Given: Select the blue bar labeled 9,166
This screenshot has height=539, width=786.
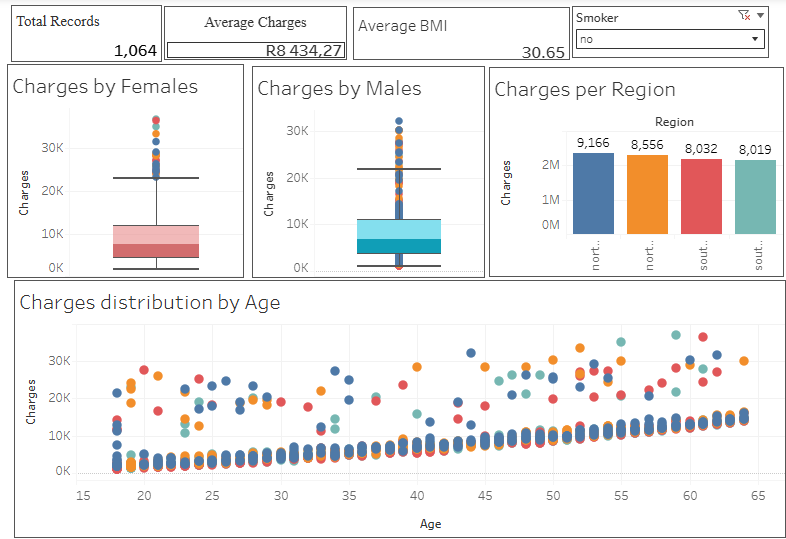Looking at the screenshot, I should point(594,194).
